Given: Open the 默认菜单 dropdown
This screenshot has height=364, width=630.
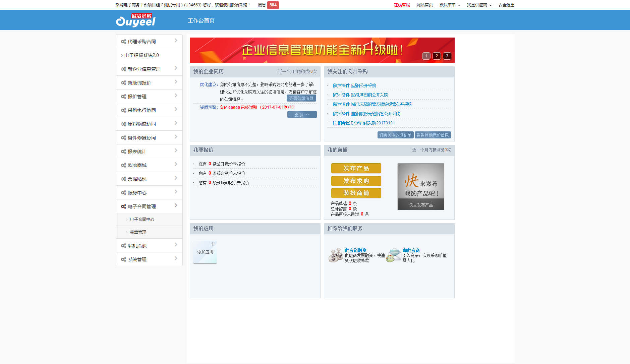Looking at the screenshot, I should click(x=450, y=5).
